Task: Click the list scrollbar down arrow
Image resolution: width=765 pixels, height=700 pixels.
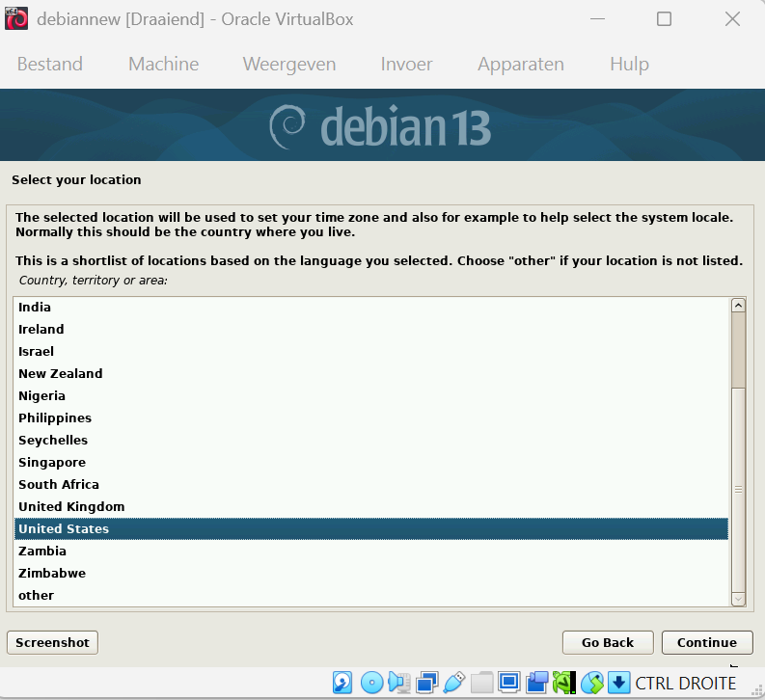Action: (738, 599)
